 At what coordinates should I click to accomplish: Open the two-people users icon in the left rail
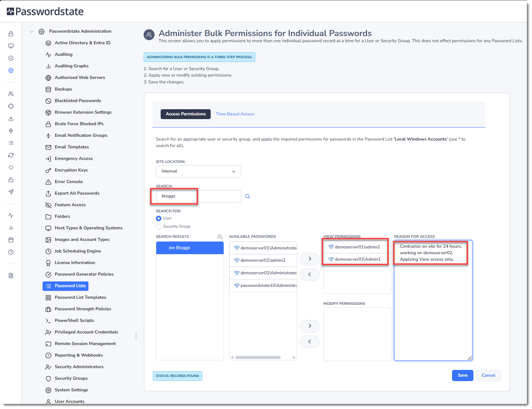[x=11, y=94]
